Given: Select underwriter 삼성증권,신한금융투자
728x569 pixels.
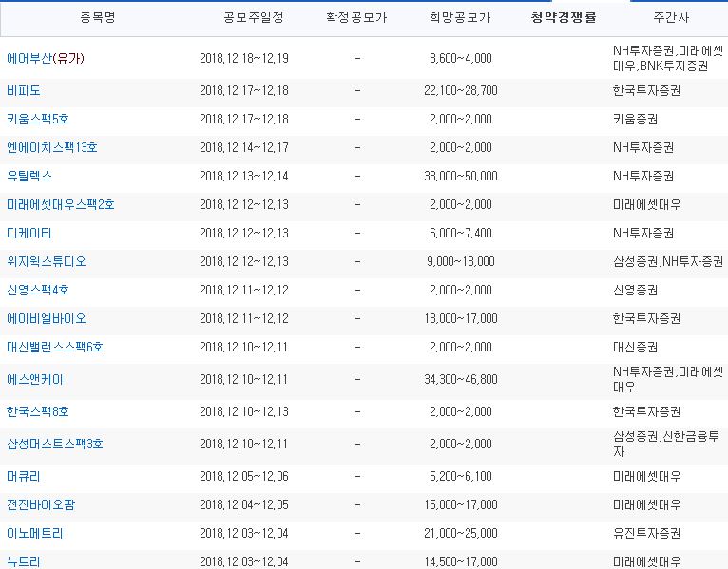Looking at the screenshot, I should click(x=666, y=444).
